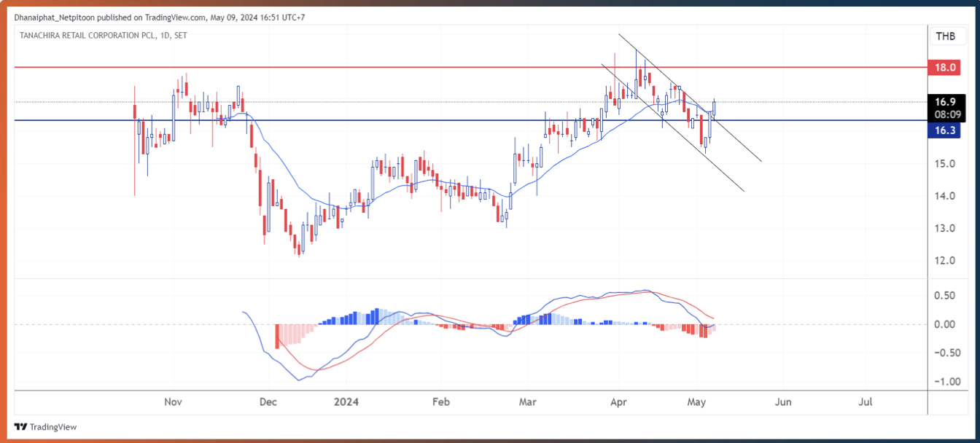980x443 pixels.
Task: Click the 2024 label on time axis
Action: click(x=345, y=401)
